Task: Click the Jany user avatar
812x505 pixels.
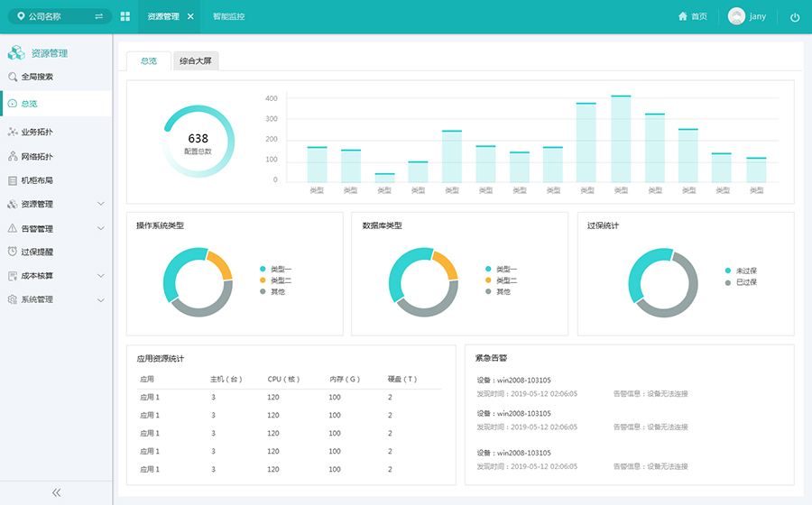Action: (x=736, y=16)
